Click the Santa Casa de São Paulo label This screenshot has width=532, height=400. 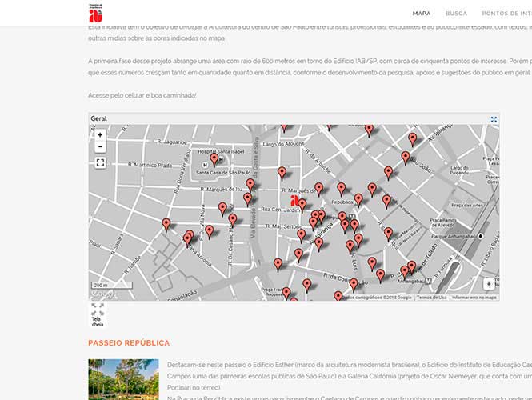(x=223, y=173)
